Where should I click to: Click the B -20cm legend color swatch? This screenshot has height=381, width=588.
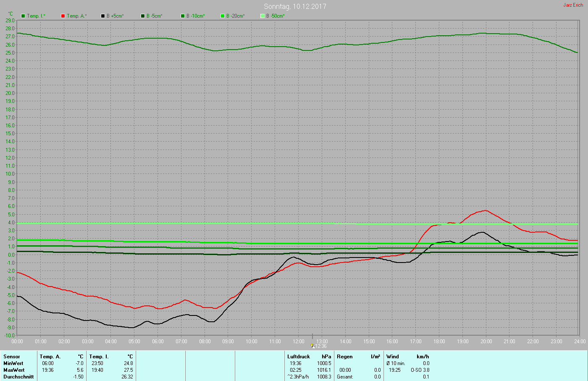click(x=223, y=16)
